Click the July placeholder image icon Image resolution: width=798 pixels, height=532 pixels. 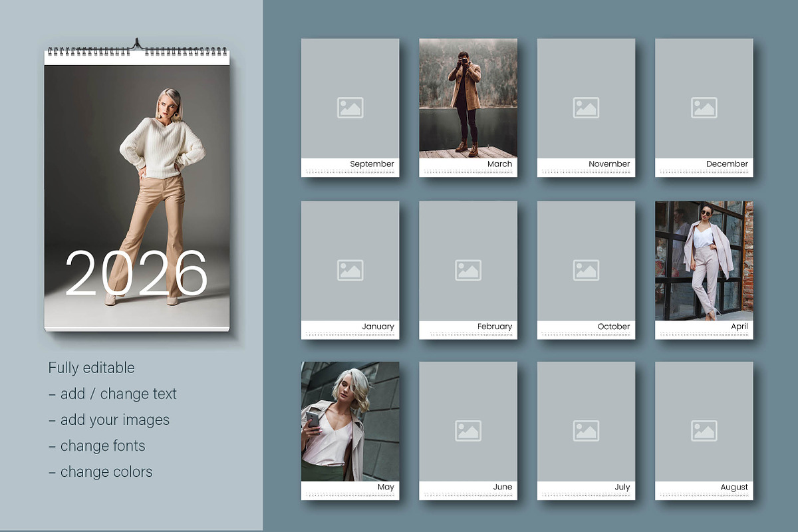click(586, 431)
